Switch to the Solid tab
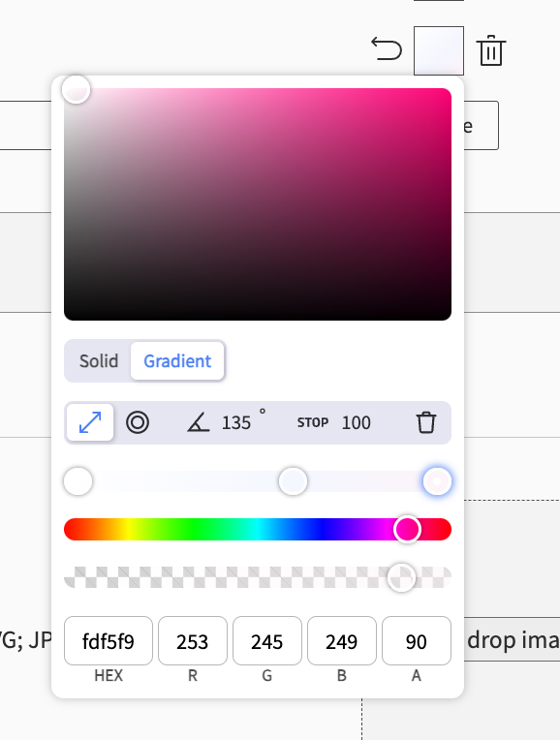560x740 pixels. click(99, 361)
